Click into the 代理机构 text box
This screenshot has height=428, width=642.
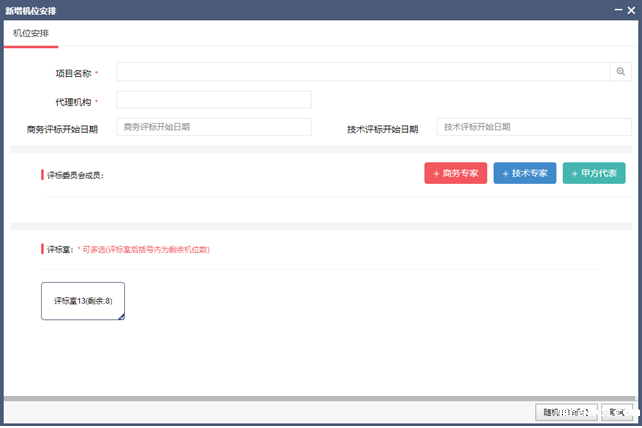coord(214,100)
